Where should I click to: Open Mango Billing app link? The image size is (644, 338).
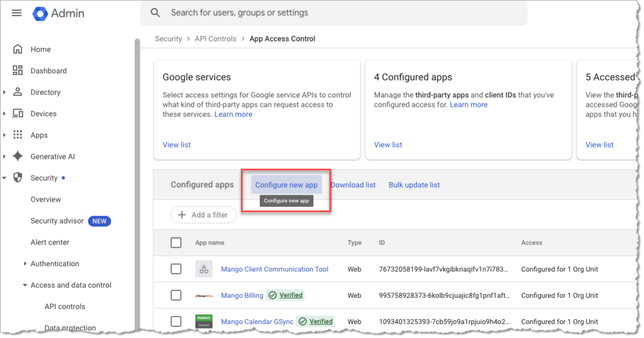click(242, 295)
